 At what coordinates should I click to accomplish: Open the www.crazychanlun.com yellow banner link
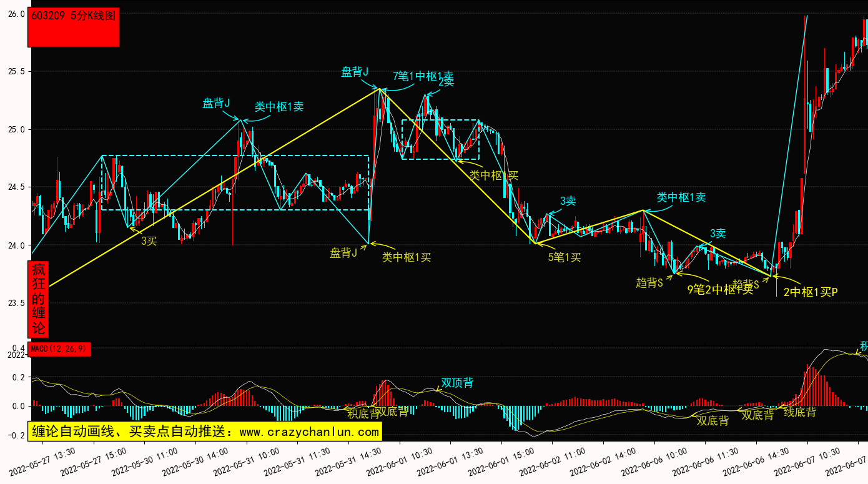click(x=204, y=431)
